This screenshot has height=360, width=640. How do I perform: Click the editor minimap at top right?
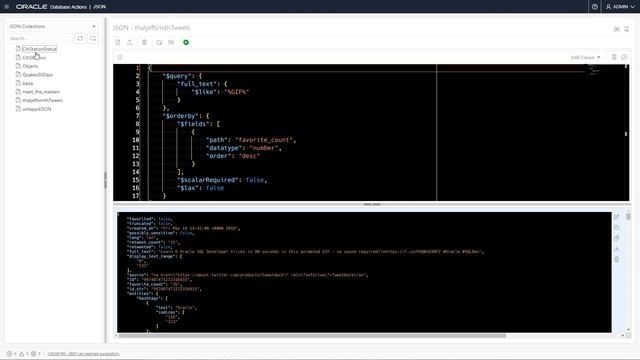click(593, 71)
